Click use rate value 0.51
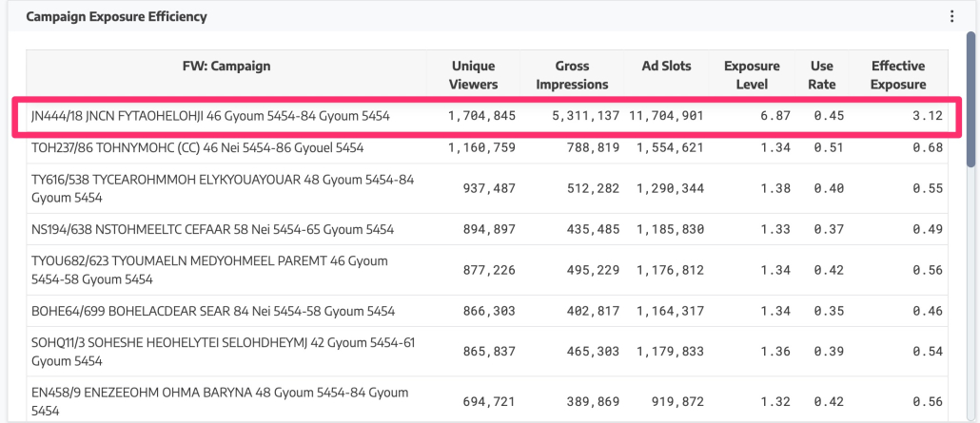This screenshot has height=423, width=980. click(829, 148)
